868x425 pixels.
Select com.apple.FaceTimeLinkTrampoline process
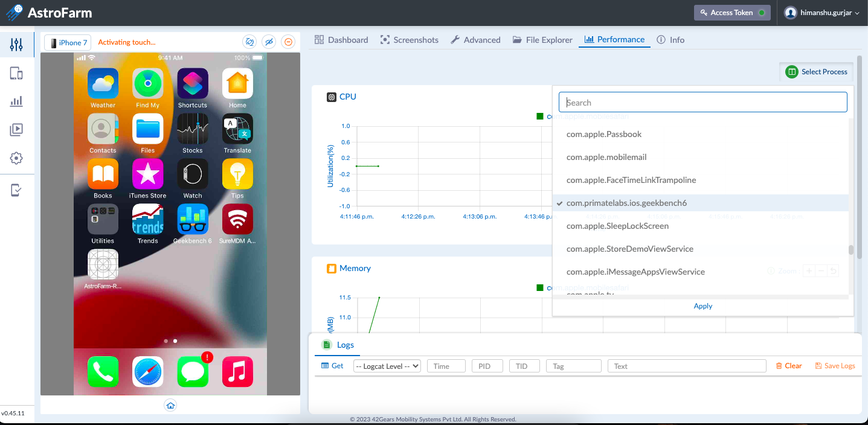point(701,180)
